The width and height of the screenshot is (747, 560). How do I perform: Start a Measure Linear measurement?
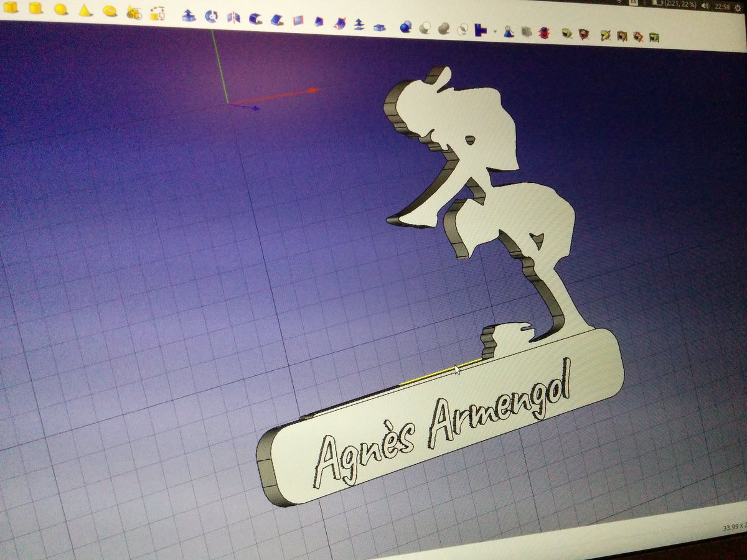(566, 34)
